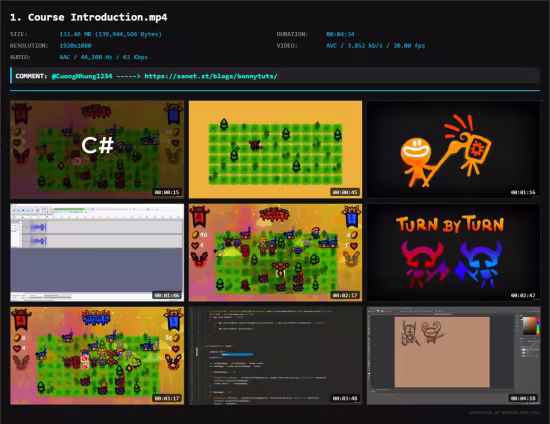Click the audio value 'AAC / 44,100 Hz'

86,57
